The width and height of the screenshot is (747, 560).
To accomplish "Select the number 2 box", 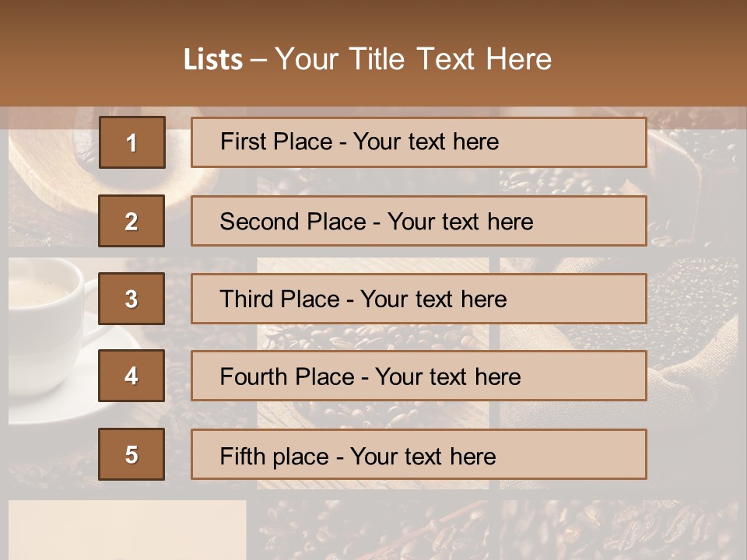I will [x=132, y=221].
